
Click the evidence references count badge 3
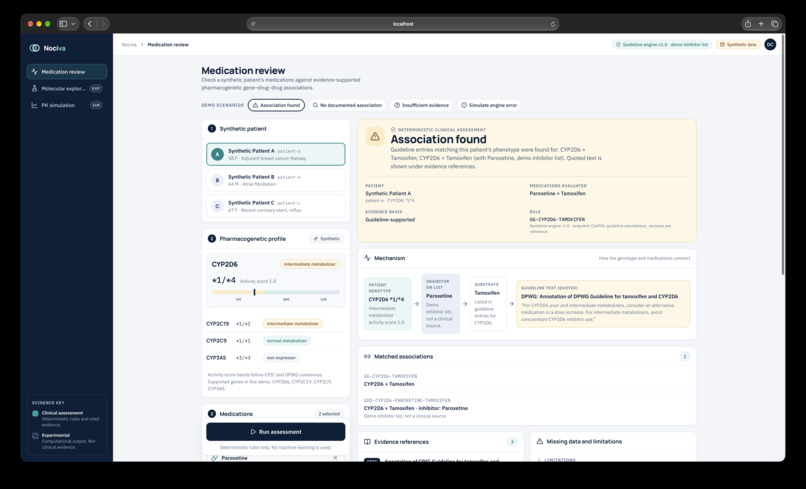click(x=512, y=442)
